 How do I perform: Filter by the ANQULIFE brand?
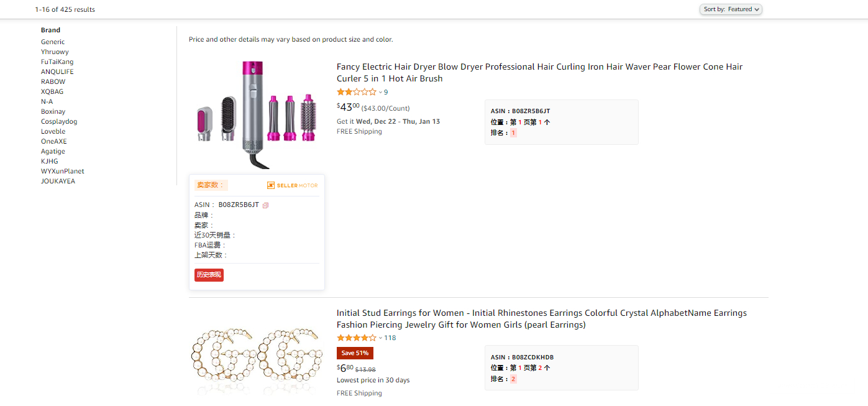click(x=57, y=72)
